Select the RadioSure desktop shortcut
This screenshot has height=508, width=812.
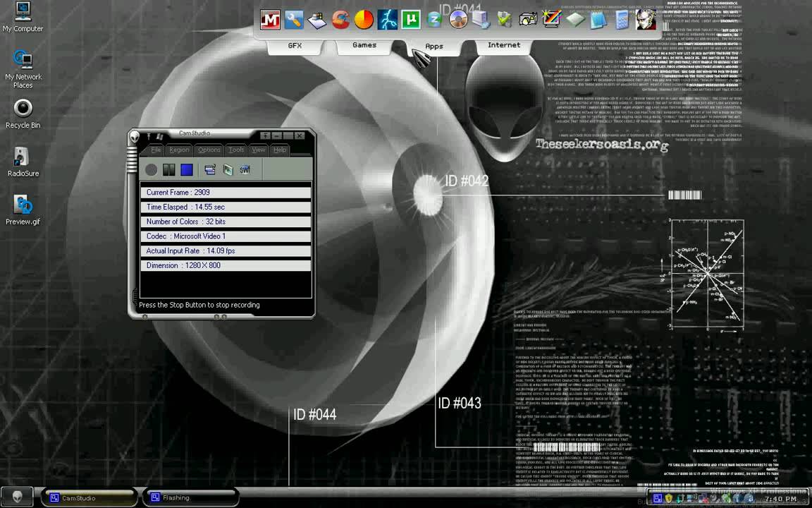tap(23, 162)
